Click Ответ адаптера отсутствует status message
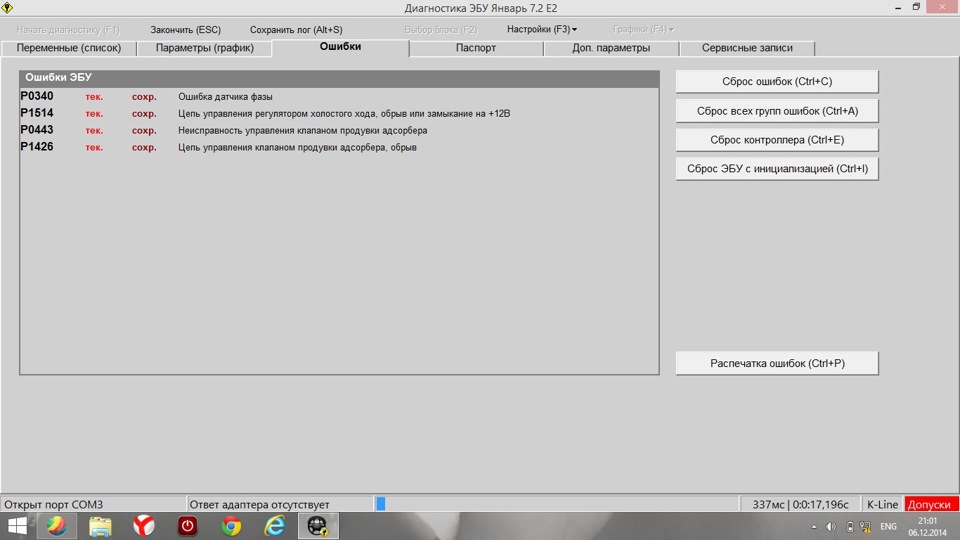Viewport: 960px width, 540px height. [259, 504]
